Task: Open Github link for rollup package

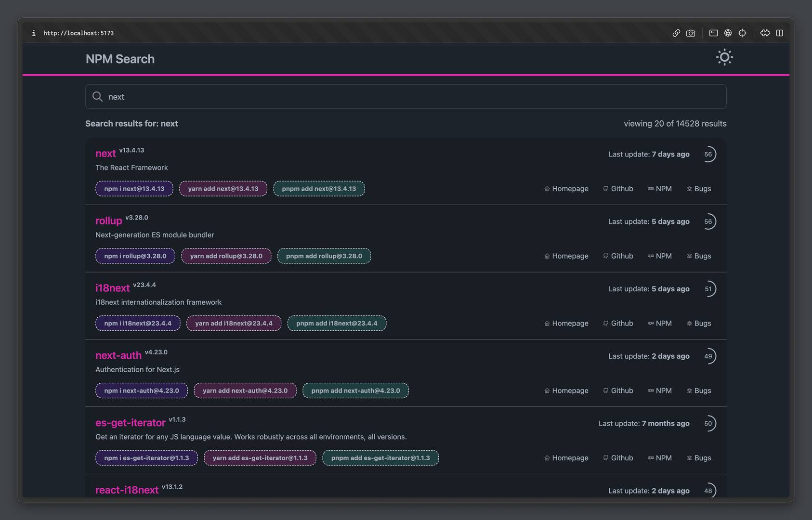Action: [x=618, y=256]
